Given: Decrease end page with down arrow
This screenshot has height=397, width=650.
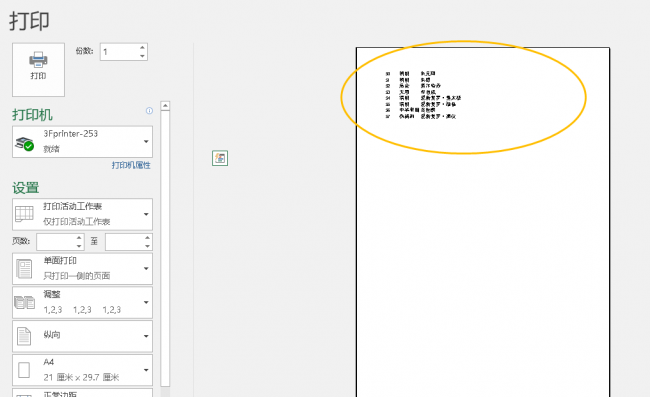Looking at the screenshot, I should click(148, 246).
